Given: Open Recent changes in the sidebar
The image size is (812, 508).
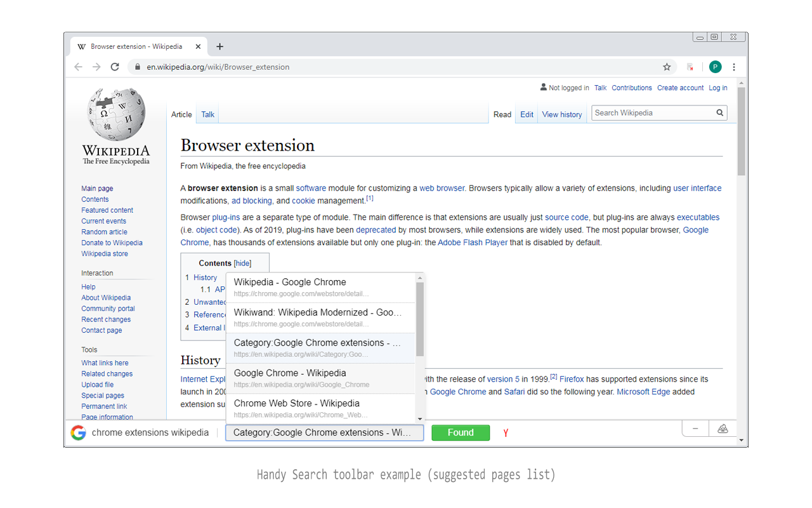Looking at the screenshot, I should point(106,319).
